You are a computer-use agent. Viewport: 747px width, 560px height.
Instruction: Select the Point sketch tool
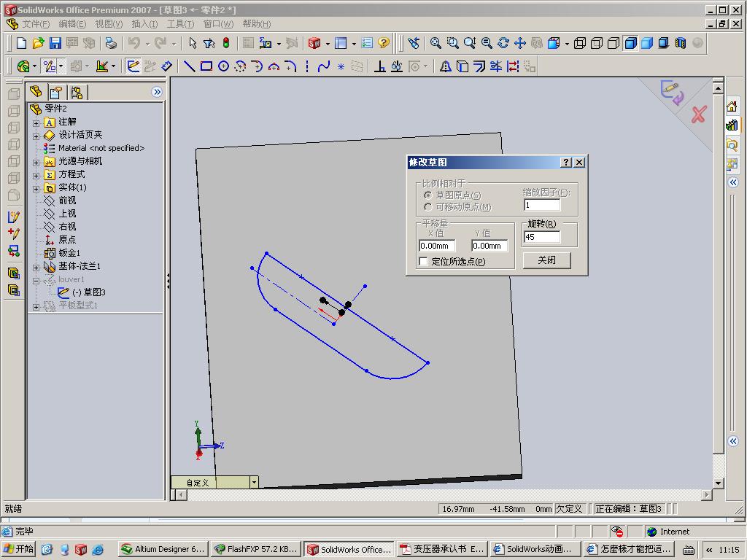coord(341,66)
